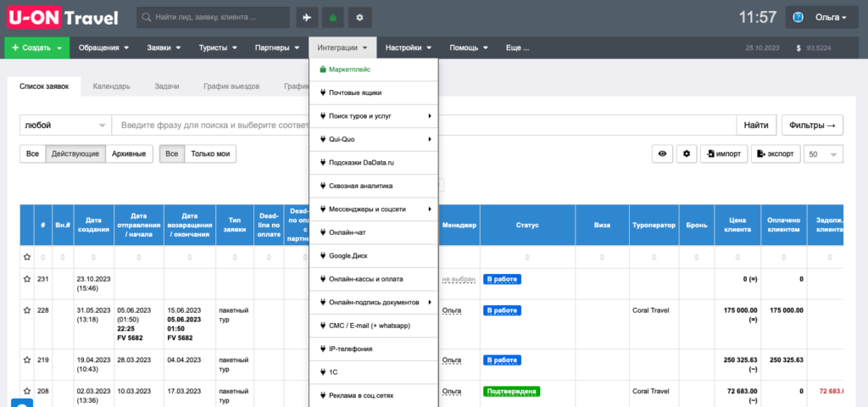Select the Действующие filter
Viewport: 868px width, 407px height.
point(75,154)
